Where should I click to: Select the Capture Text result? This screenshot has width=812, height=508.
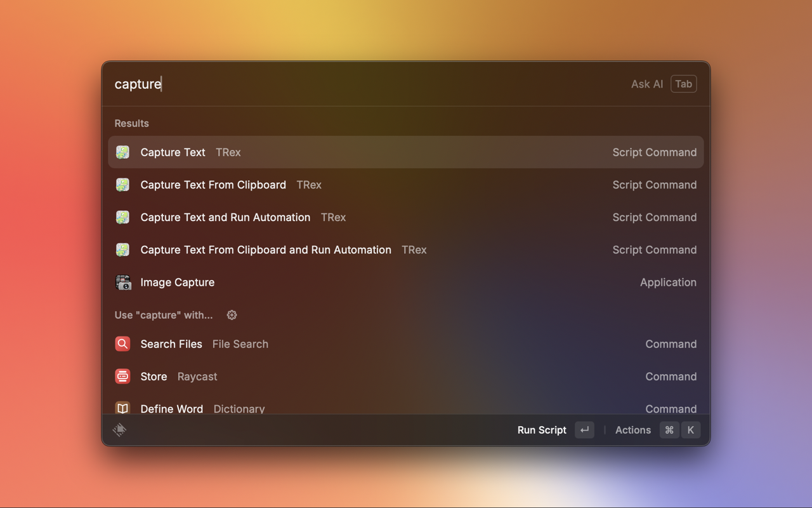(406, 152)
